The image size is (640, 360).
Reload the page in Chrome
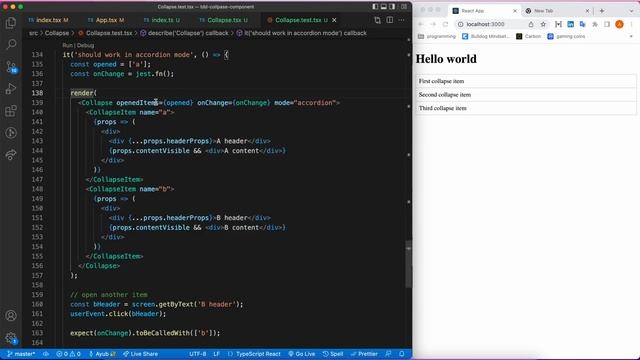click(445, 24)
